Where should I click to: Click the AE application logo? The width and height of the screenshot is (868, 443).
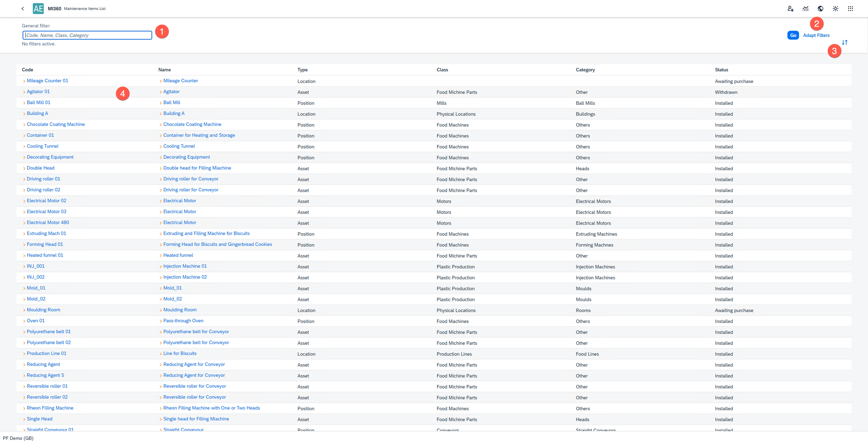38,9
